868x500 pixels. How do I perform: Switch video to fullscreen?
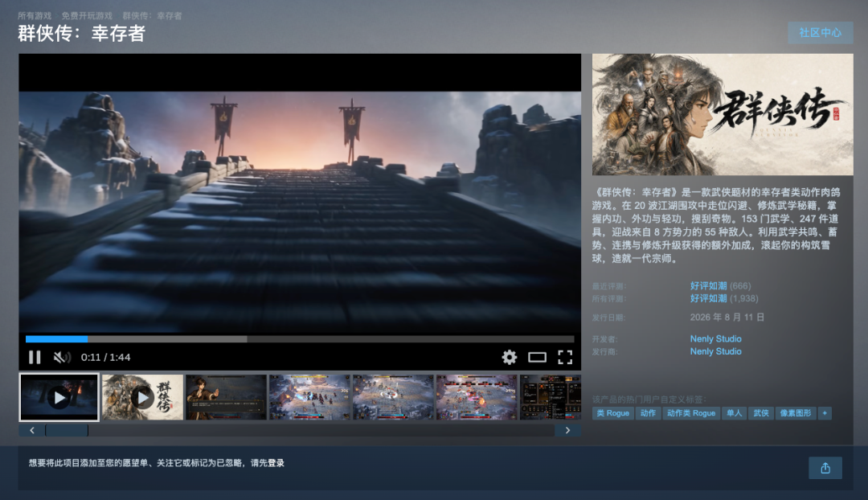pos(565,357)
